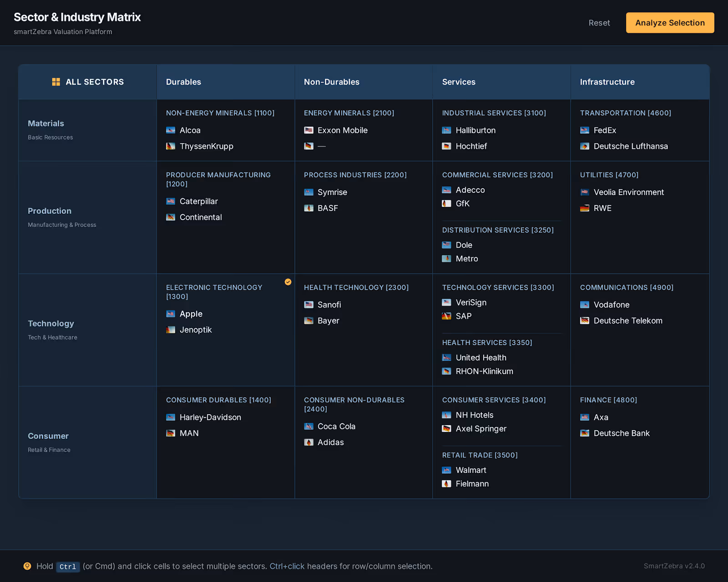Select the Non-Durables column header
This screenshot has height=582, width=728.
pyautogui.click(x=364, y=82)
